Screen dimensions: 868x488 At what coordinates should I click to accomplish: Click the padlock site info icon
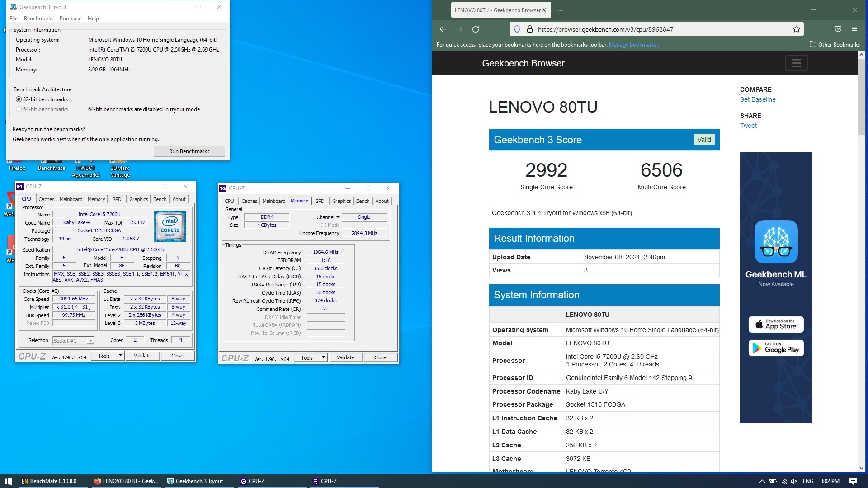(530, 29)
